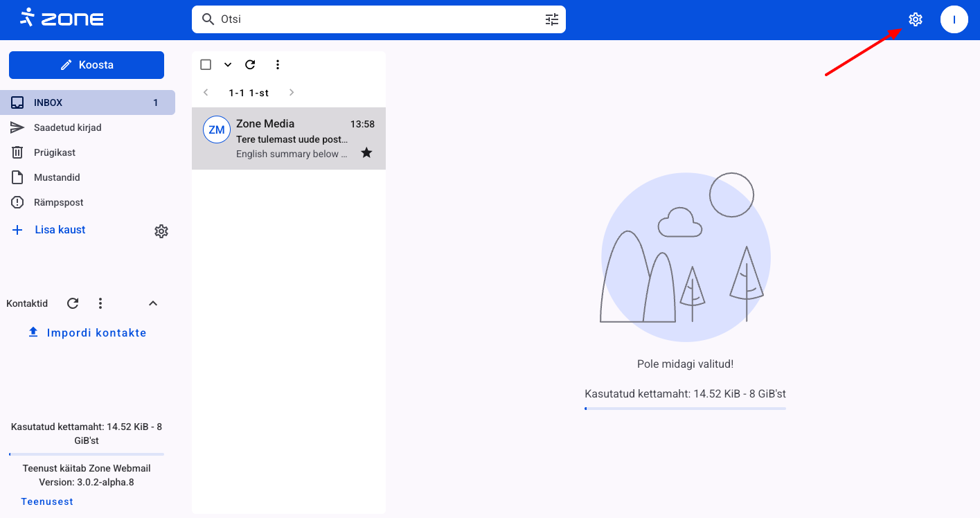
Task: Click the Zone logo
Action: pyautogui.click(x=62, y=18)
